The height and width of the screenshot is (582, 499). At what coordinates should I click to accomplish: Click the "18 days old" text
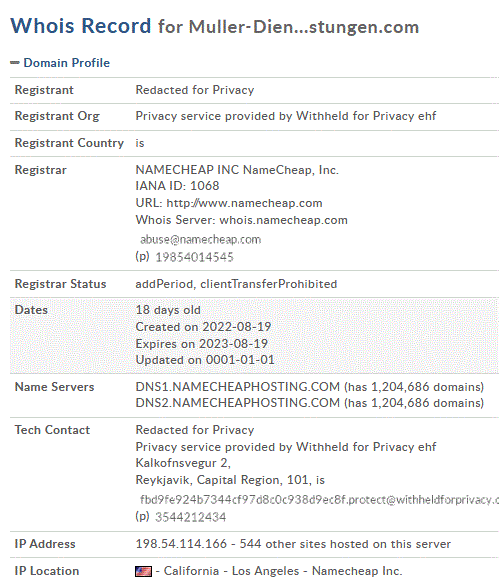click(x=168, y=310)
